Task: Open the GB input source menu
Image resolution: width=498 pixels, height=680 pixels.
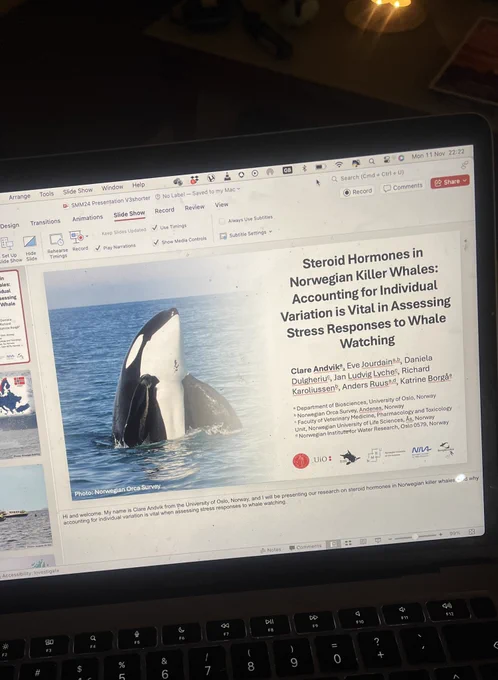Action: (287, 170)
